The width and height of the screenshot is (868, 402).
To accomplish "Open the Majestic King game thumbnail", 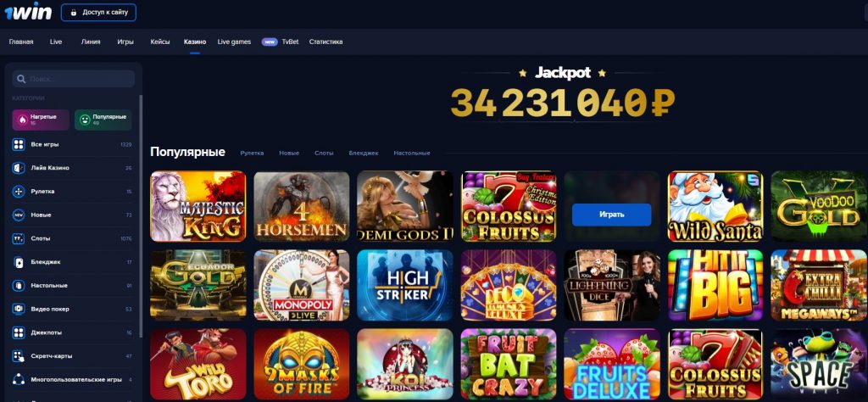I will pos(198,206).
